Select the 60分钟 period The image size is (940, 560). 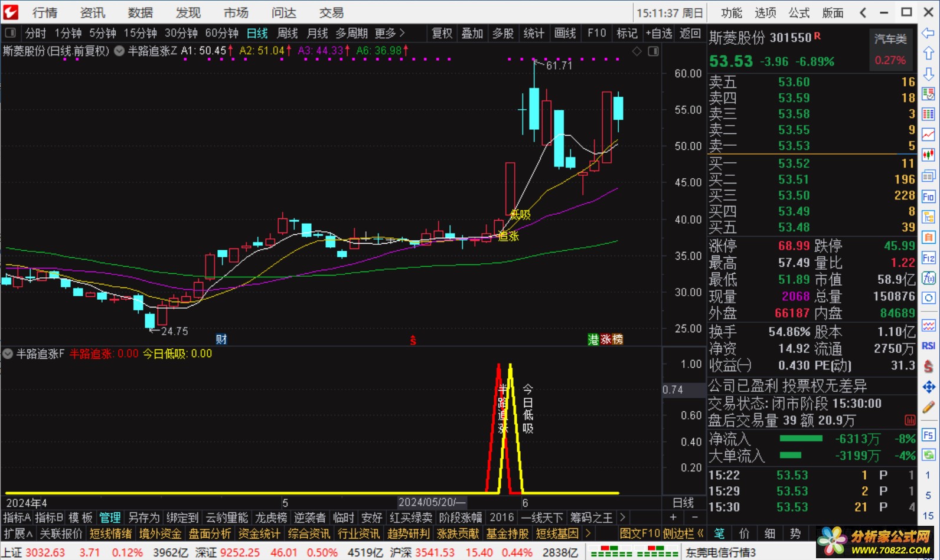pos(222,33)
